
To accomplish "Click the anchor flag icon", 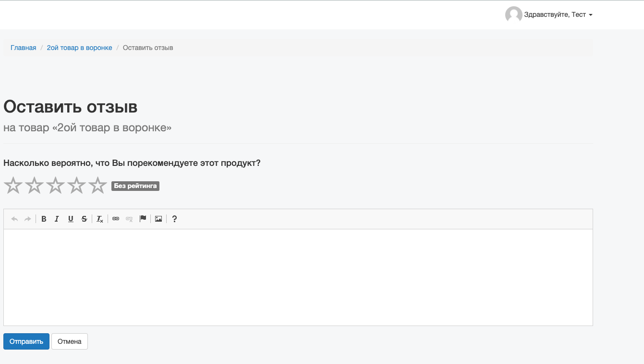I will (143, 219).
